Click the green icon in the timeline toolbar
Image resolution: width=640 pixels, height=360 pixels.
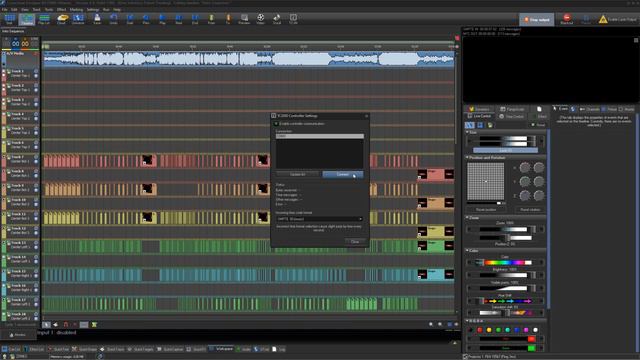94,324
